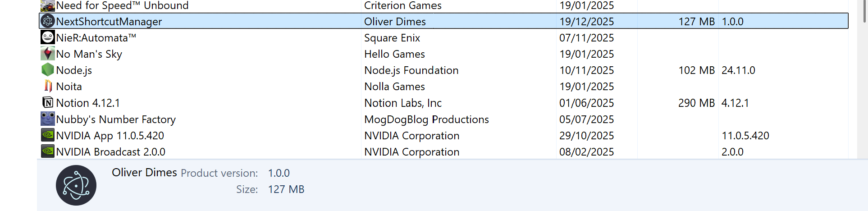Click the Notion 4.12.1 icon
Image resolution: width=868 pixels, height=211 pixels.
point(48,103)
